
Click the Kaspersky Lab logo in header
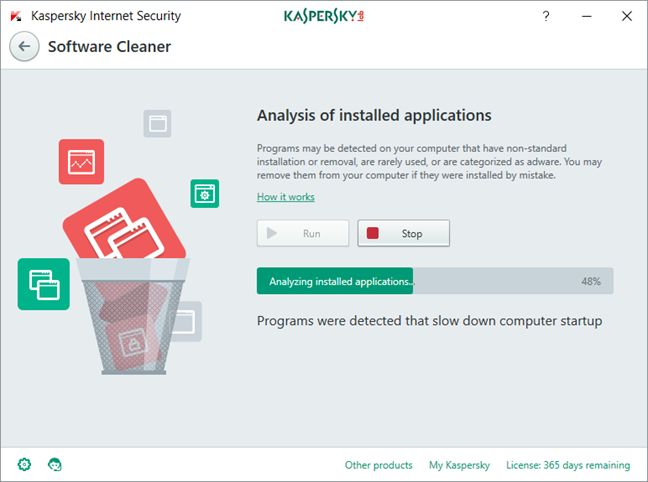point(324,16)
